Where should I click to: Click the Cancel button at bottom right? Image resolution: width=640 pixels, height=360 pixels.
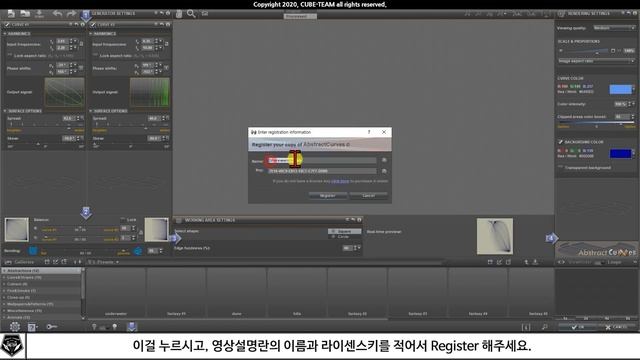point(616,327)
